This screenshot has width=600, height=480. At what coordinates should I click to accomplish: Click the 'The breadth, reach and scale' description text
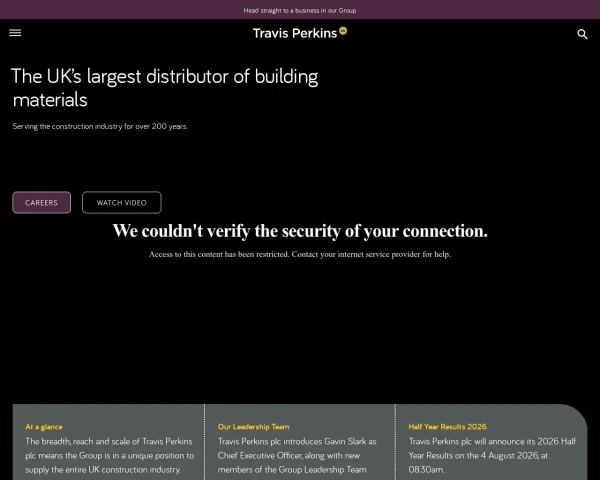pyautogui.click(x=110, y=456)
